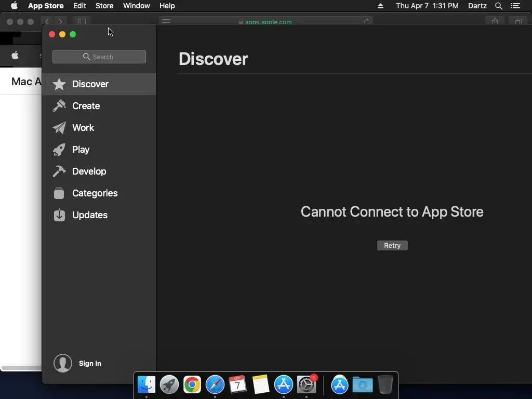Select the Play rocket icon in sidebar
The width and height of the screenshot is (532, 399).
59,150
